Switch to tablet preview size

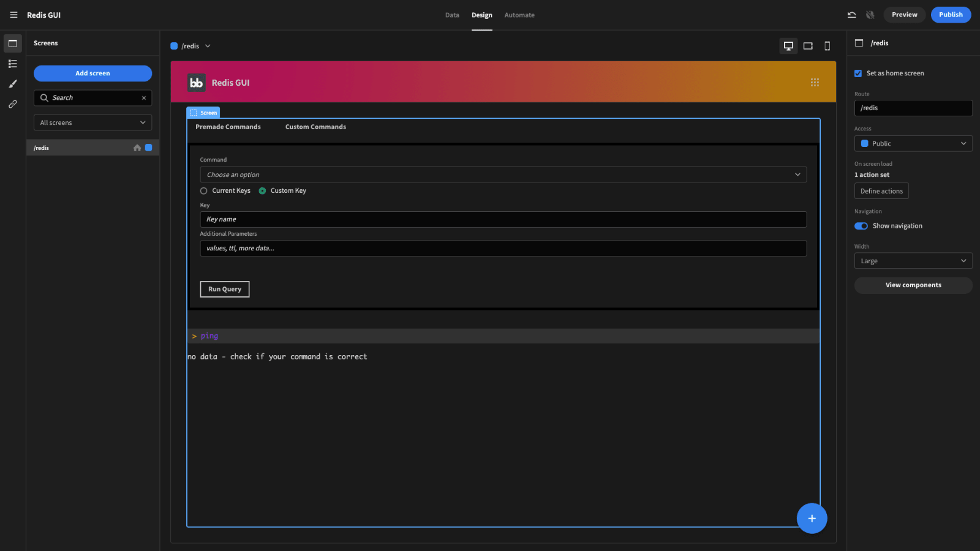[808, 46]
